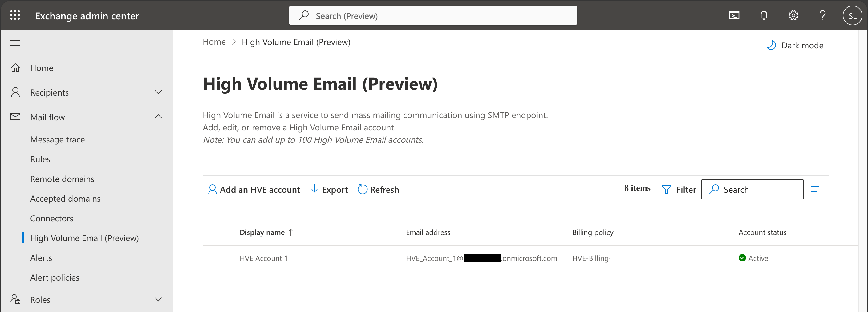
Task: Expand the Recipients chevron
Action: point(158,92)
